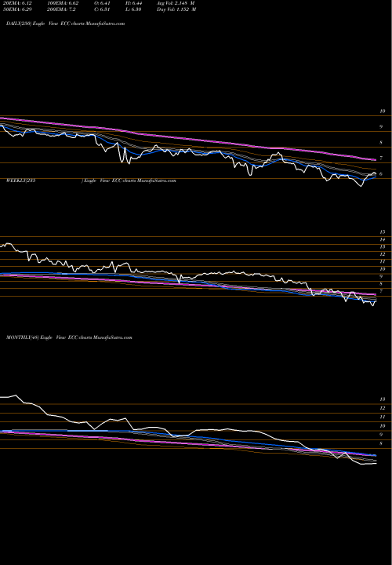Click axis label 8 on the daily chart

[380, 143]
